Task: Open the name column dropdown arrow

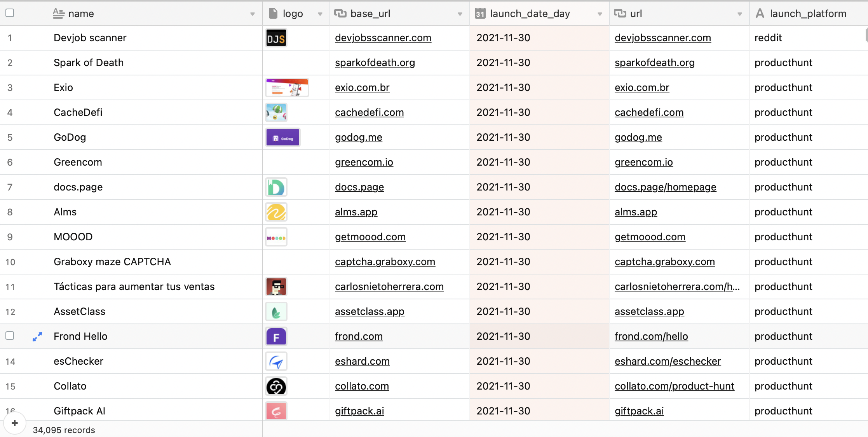Action: click(x=252, y=14)
